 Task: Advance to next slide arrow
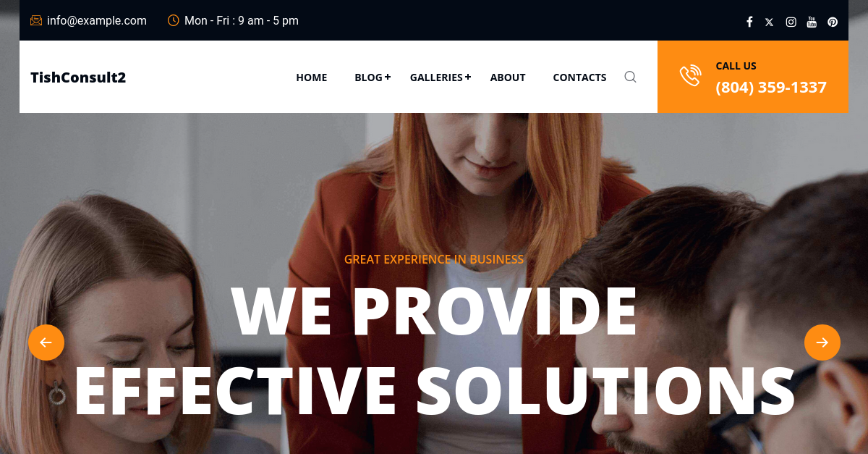(822, 342)
